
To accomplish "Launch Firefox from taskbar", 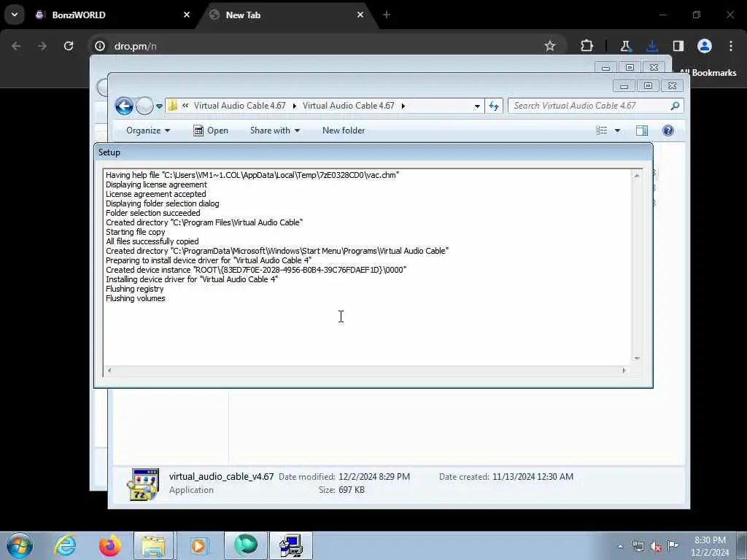I will (x=109, y=545).
